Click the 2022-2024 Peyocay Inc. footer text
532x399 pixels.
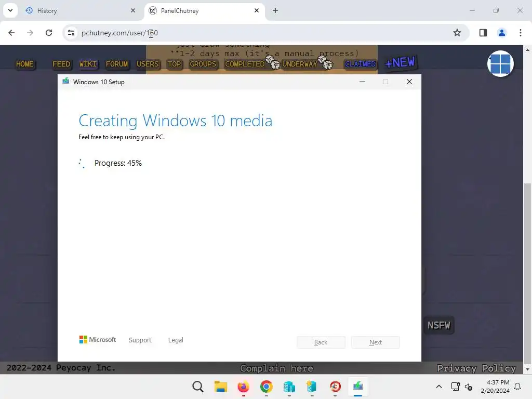[61, 368]
